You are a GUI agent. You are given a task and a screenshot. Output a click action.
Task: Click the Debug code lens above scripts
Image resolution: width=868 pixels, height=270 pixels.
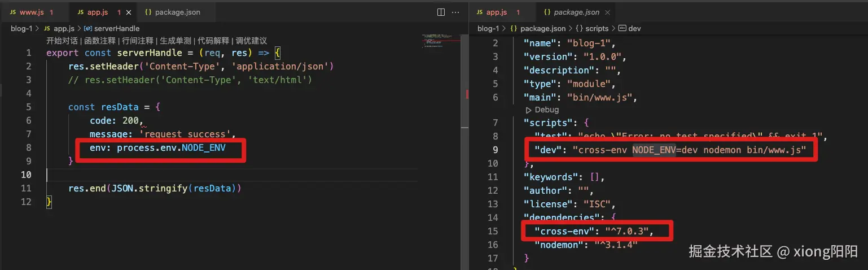547,110
